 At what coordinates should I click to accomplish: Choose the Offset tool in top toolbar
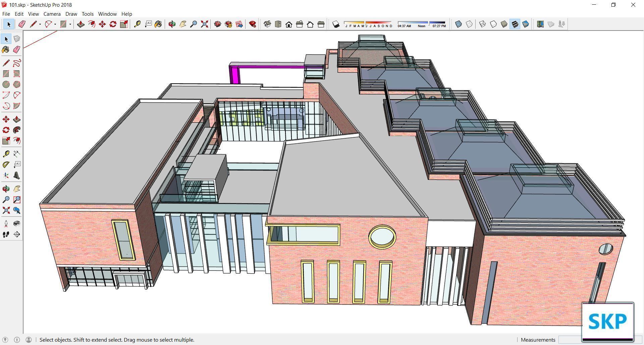click(x=92, y=24)
